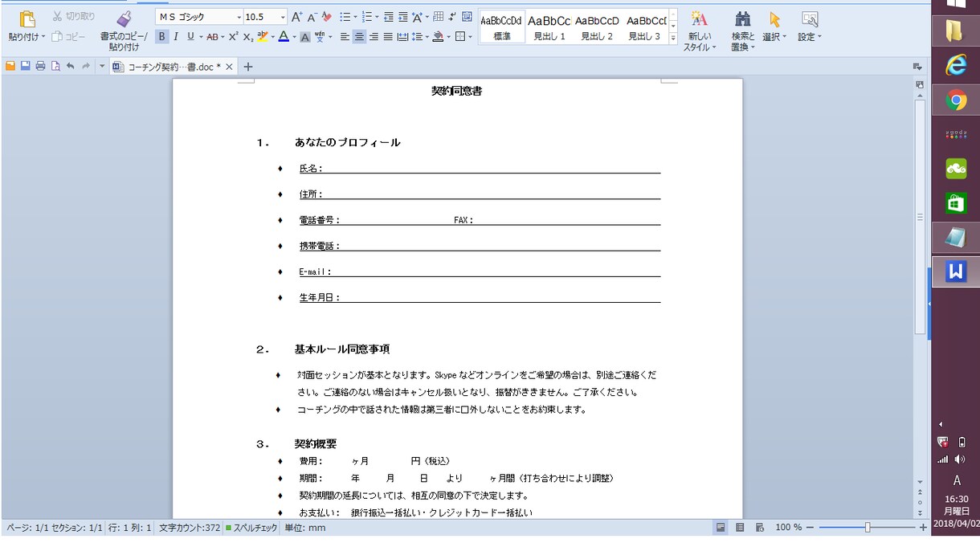Click the Cut (切り取り) button

(74, 16)
